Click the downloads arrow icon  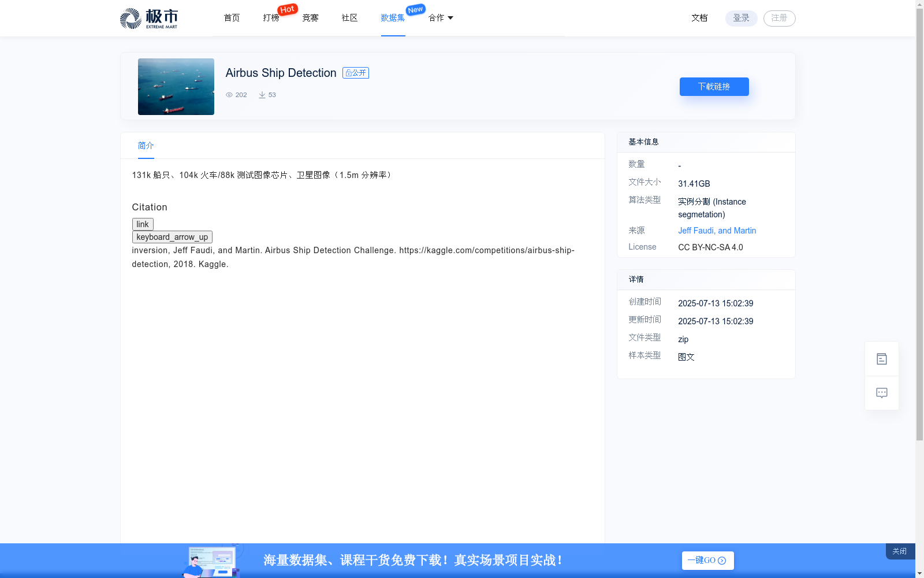(x=262, y=95)
